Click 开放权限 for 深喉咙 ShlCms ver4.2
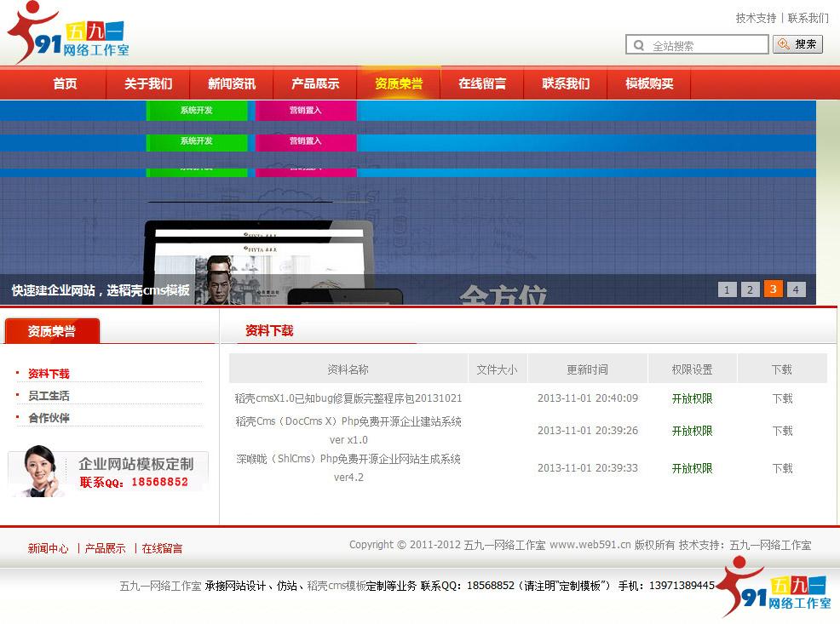Viewport: 840px width, 624px height. pyautogui.click(x=691, y=468)
